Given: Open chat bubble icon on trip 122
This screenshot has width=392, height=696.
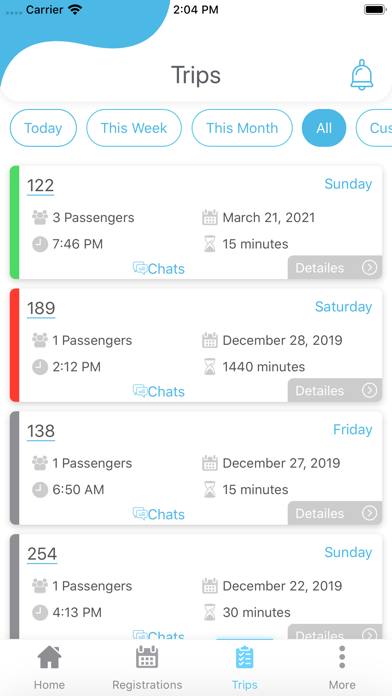Looking at the screenshot, I should [140, 269].
